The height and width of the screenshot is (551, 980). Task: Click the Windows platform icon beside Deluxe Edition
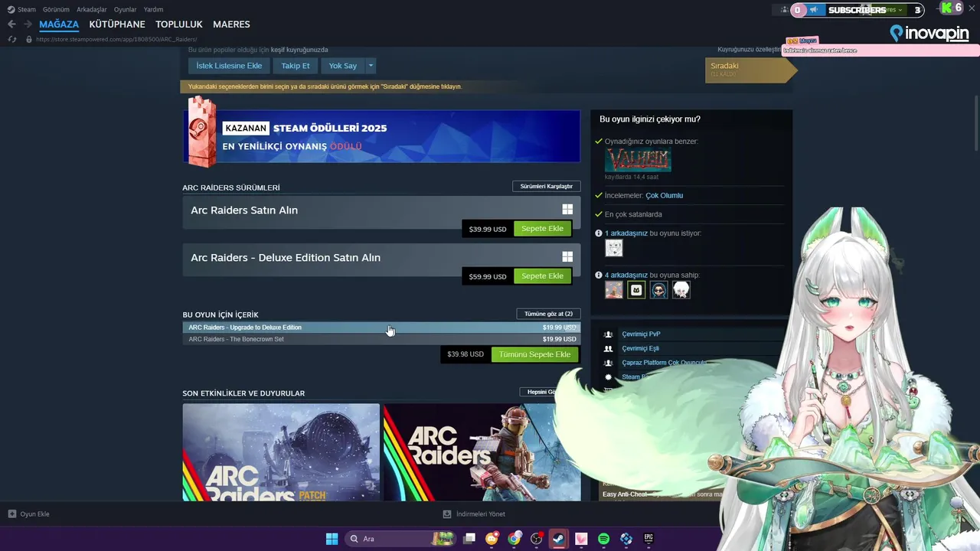pos(567,257)
